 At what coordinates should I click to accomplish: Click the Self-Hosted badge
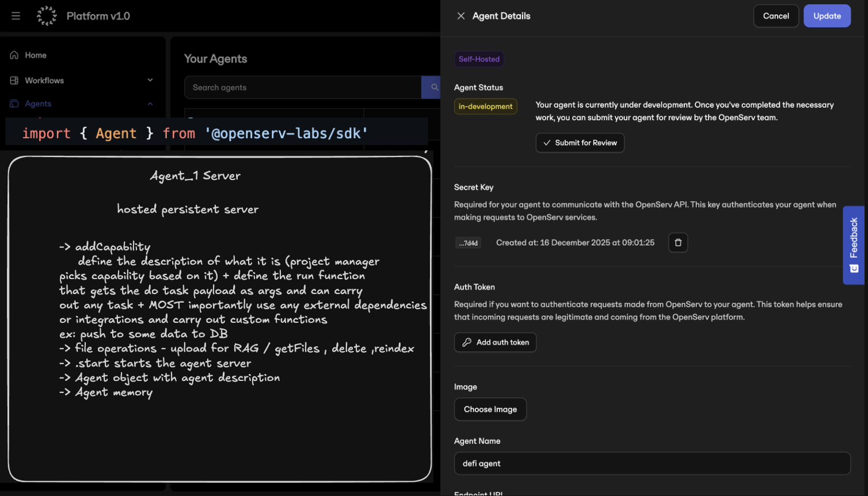click(479, 59)
